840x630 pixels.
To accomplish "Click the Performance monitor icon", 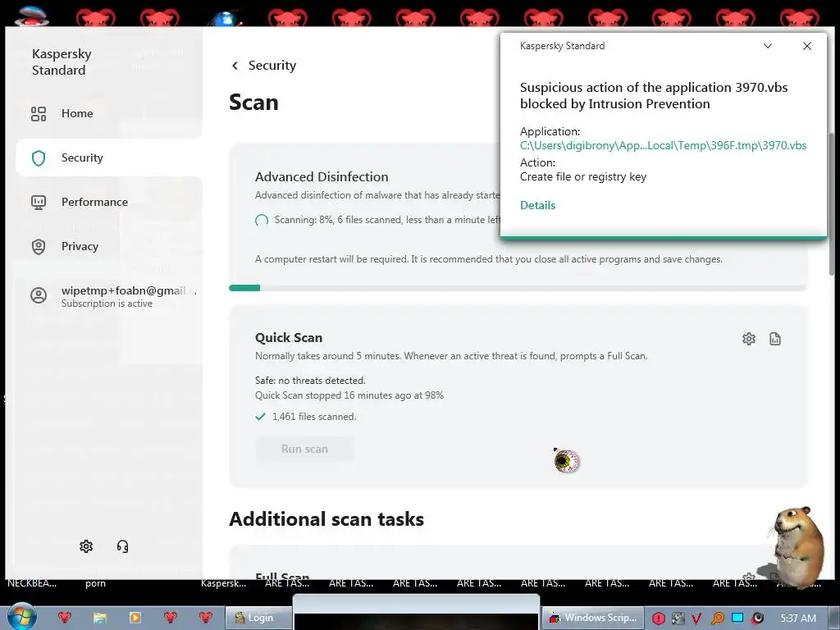I will tap(39, 202).
